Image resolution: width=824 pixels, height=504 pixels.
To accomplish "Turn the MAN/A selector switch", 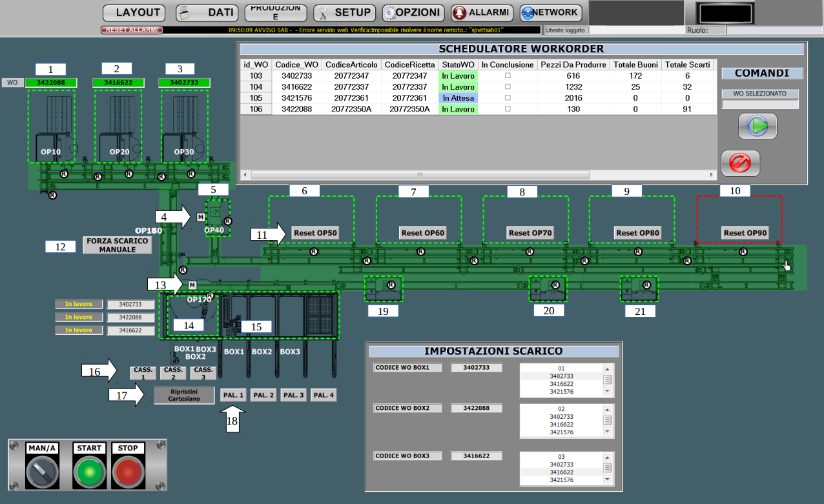I will coord(43,472).
